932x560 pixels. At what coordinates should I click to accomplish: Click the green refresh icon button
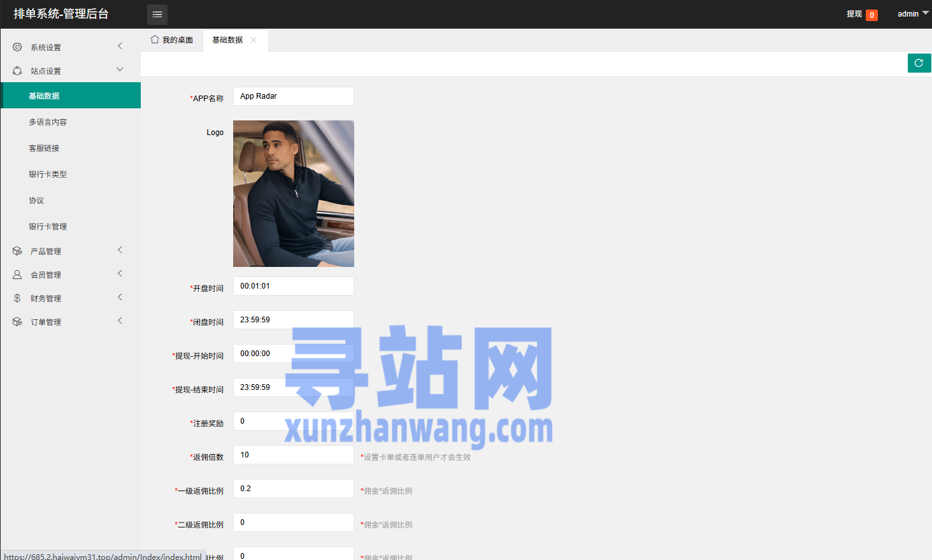[919, 63]
